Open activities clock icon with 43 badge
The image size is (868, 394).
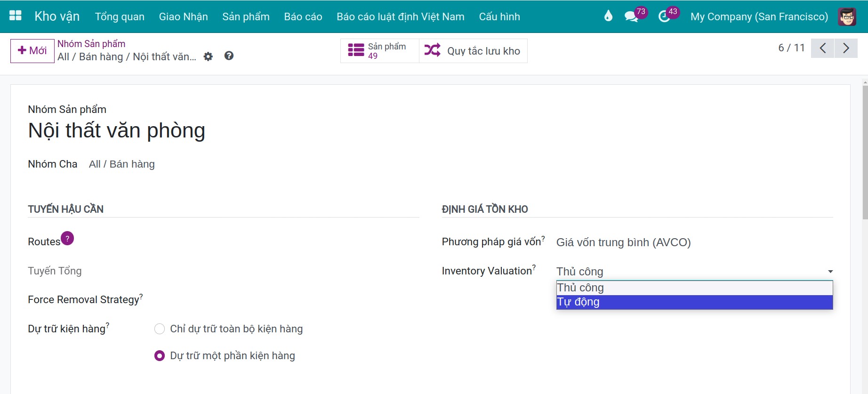[664, 16]
